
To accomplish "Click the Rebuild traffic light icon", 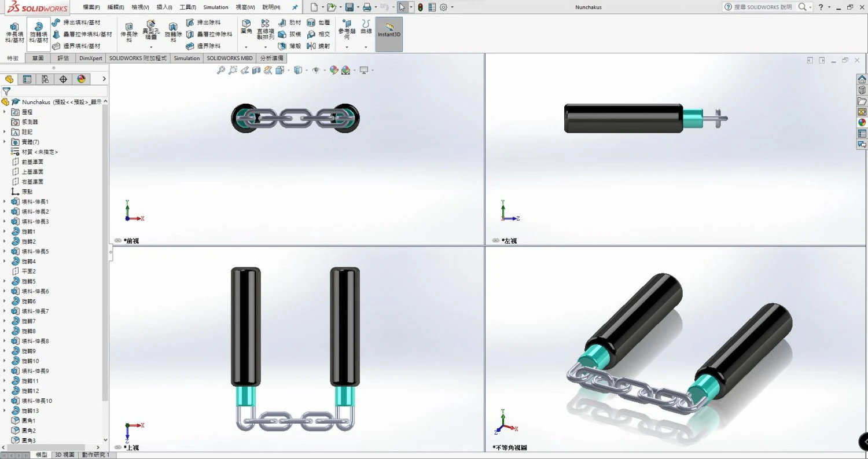I will [x=420, y=8].
